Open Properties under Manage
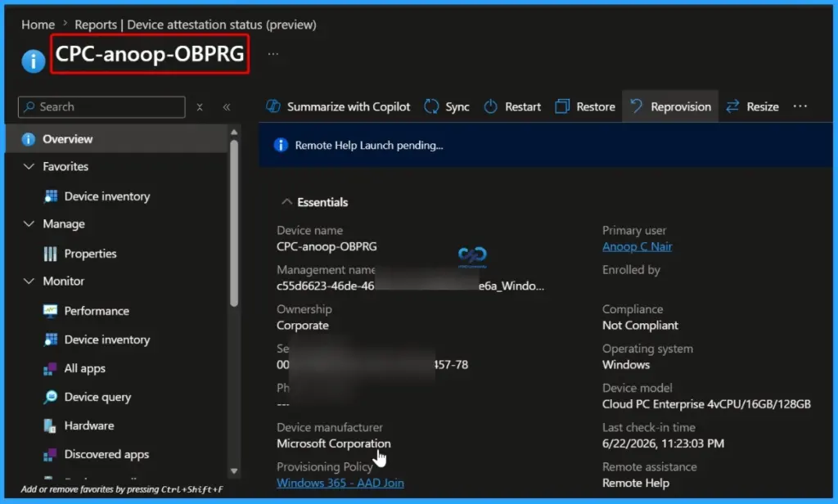This screenshot has width=838, height=504. 90,254
